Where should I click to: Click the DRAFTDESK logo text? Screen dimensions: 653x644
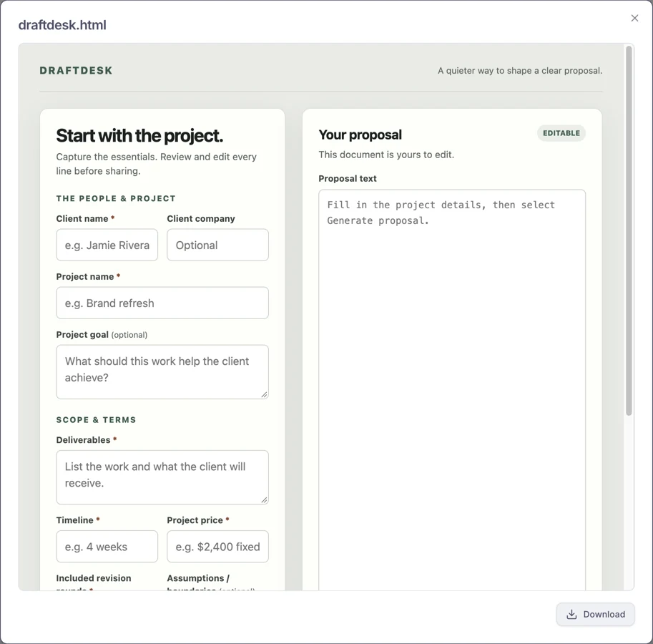77,70
